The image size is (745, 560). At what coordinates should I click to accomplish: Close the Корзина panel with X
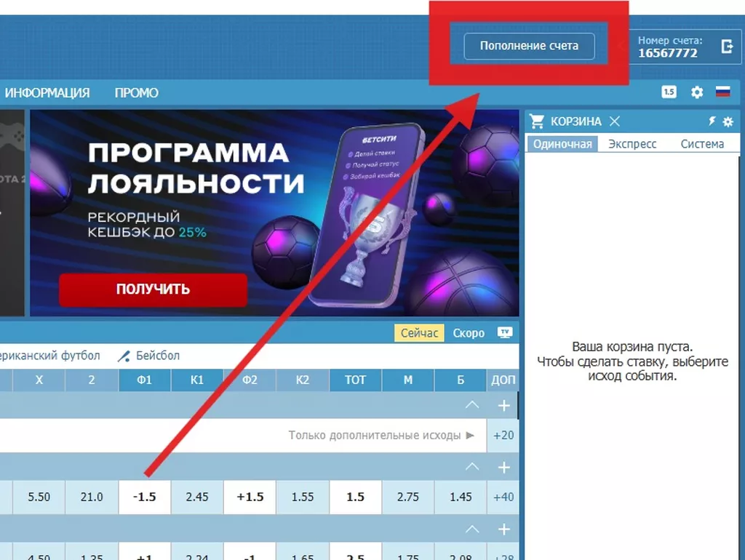tap(614, 121)
